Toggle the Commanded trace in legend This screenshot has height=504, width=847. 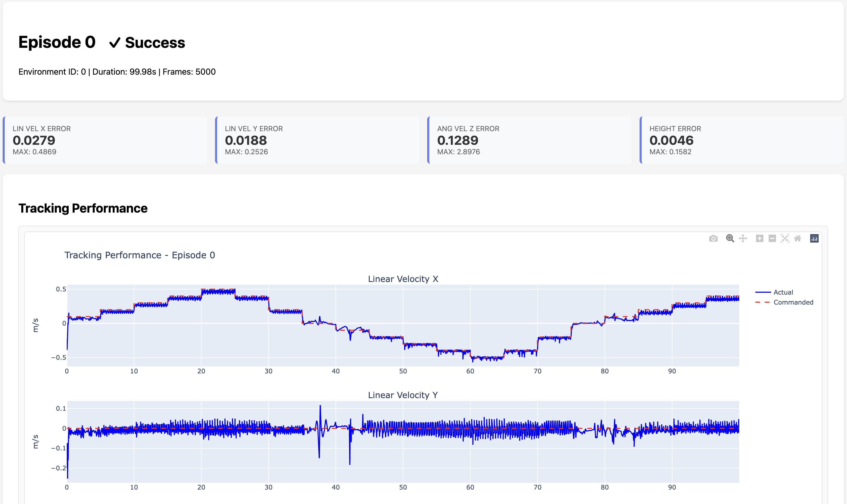point(784,302)
